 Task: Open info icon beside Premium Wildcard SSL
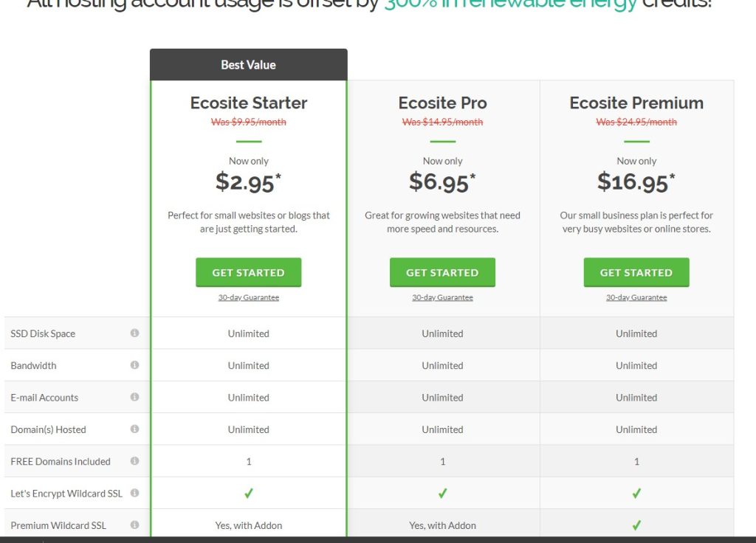coord(134,525)
